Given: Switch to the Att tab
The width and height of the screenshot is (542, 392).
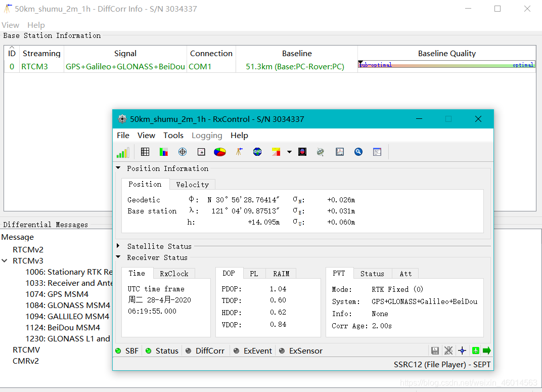Looking at the screenshot, I should tap(405, 274).
